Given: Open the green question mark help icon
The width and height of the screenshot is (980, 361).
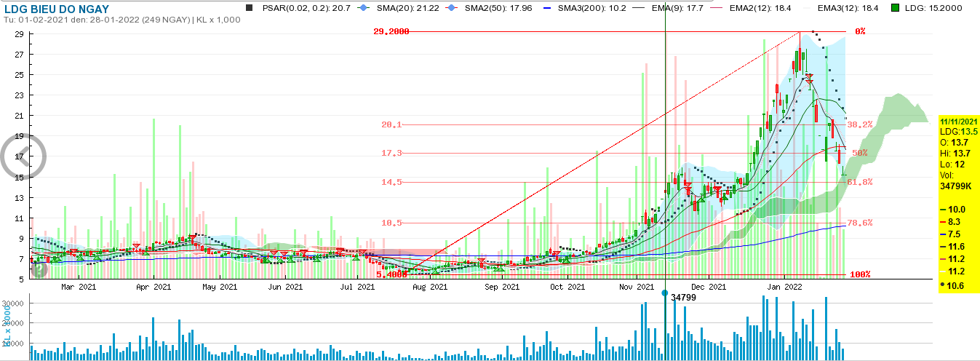Looking at the screenshot, I should [39, 269].
